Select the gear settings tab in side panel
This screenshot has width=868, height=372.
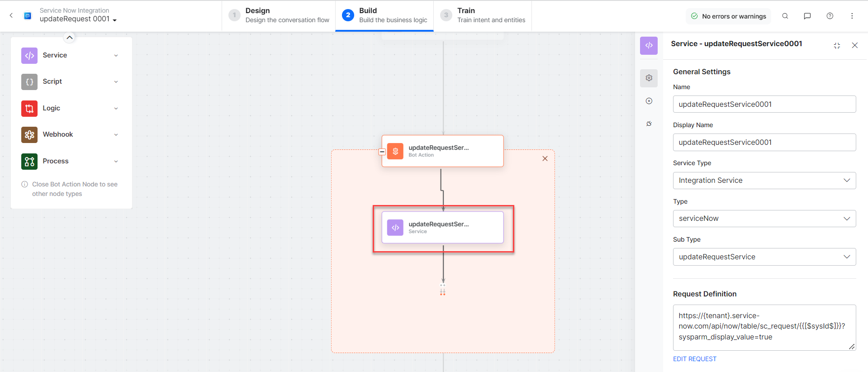[649, 78]
